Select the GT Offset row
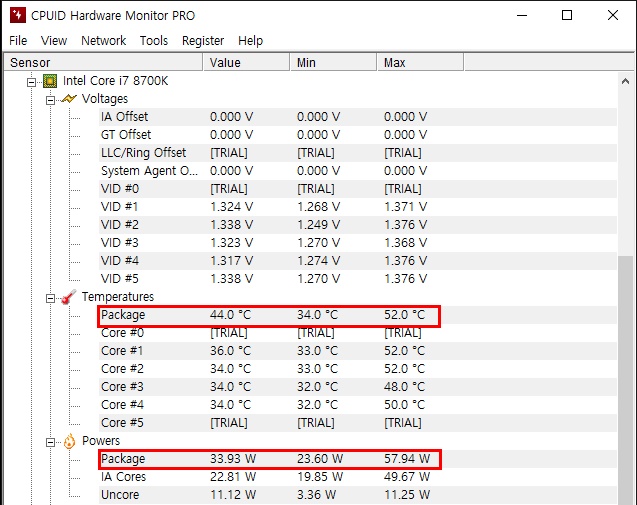 click(x=358, y=135)
